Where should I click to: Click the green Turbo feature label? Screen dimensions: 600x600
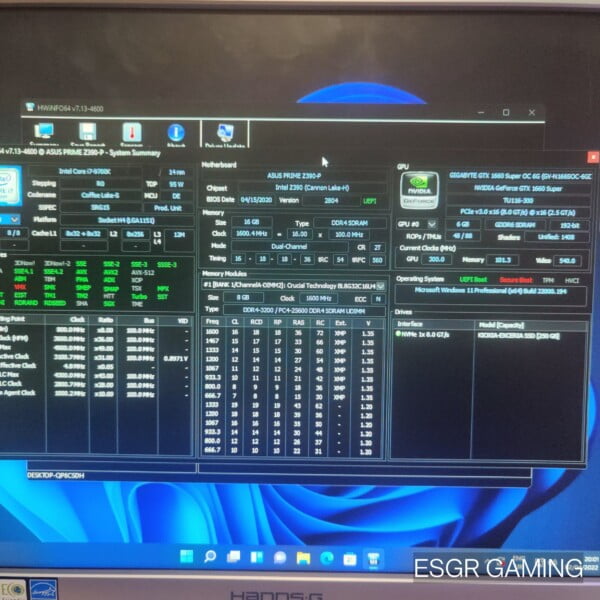[x=139, y=297]
